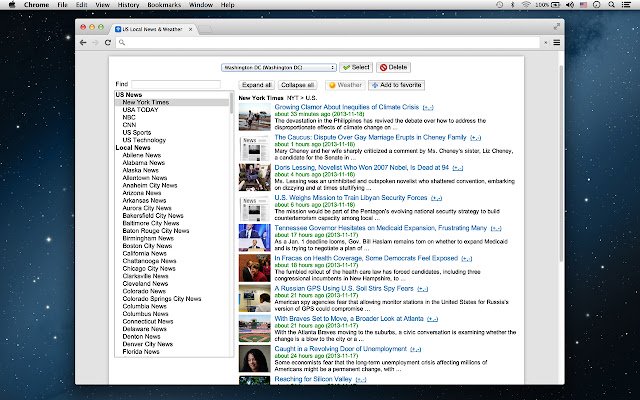Click the Expand all button
This screenshot has height=400, width=640.
pos(256,85)
